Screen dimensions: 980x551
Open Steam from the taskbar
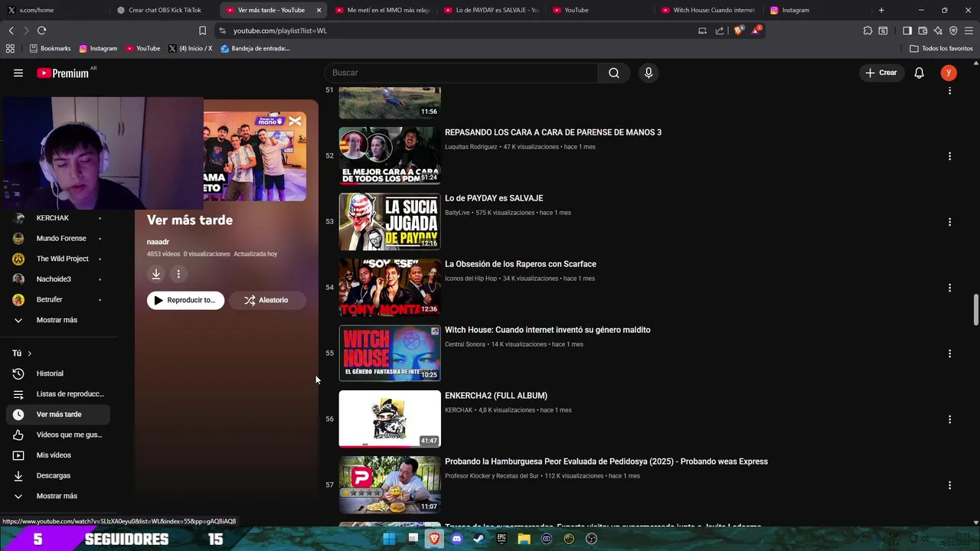[x=479, y=539]
